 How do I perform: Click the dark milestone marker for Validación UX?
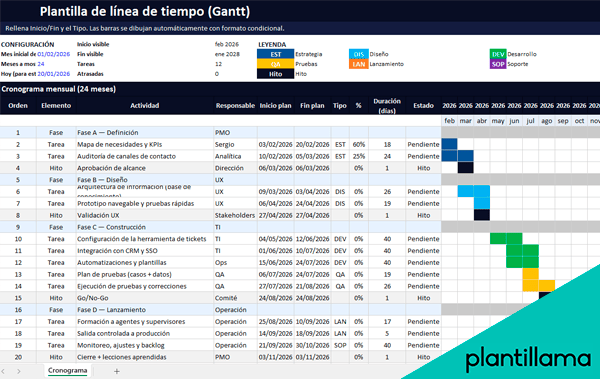coord(482,215)
